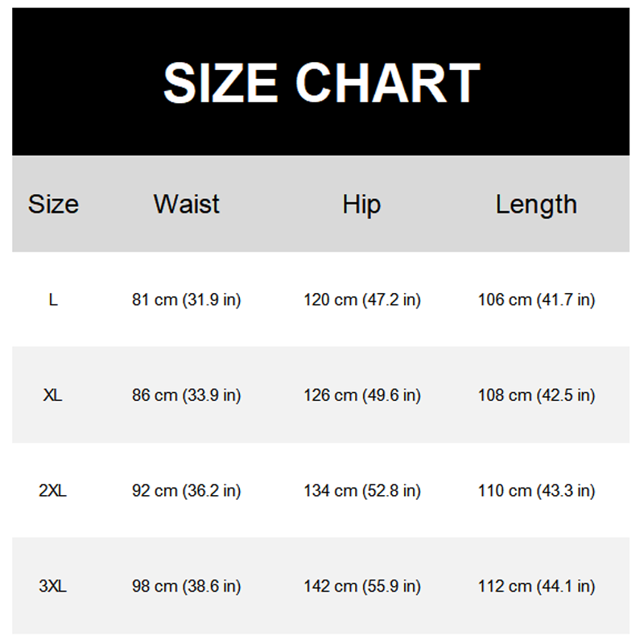Click the 92 cm (36.2 in) waist cell

click(x=187, y=490)
